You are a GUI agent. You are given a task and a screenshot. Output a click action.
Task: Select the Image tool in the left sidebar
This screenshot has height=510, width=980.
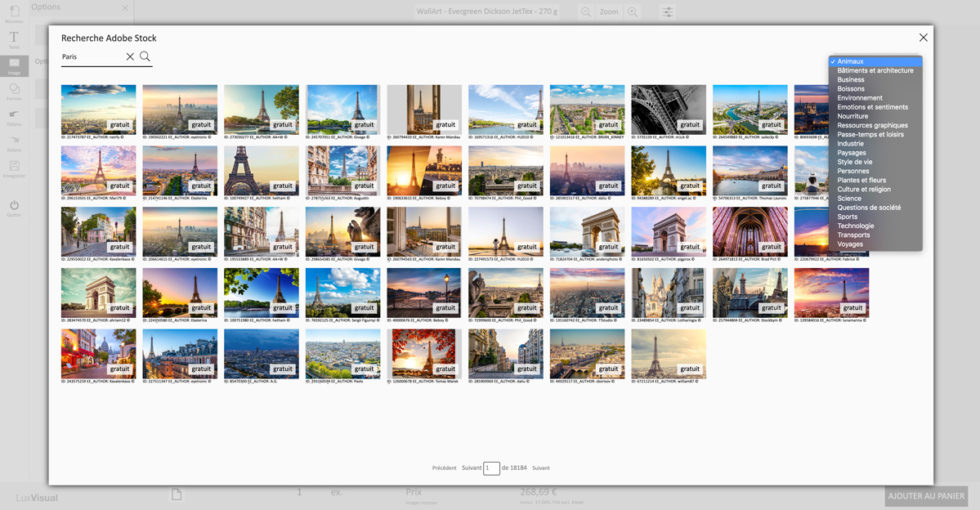pyautogui.click(x=14, y=66)
